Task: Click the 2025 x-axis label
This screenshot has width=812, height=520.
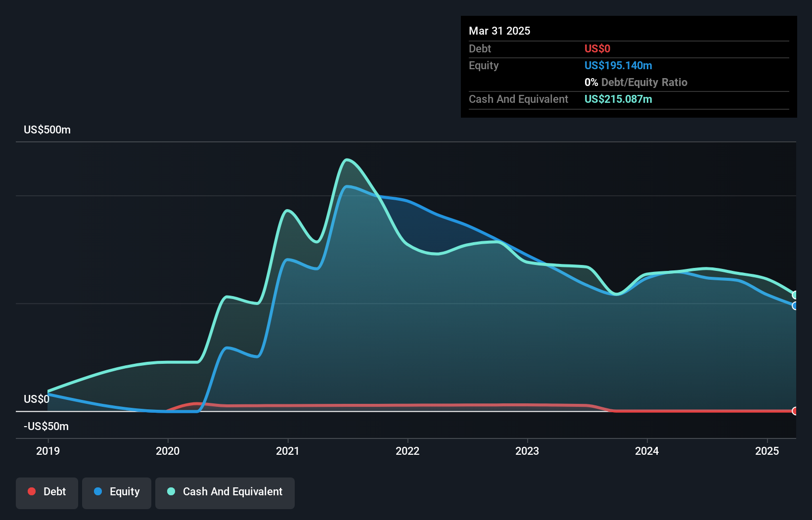Action: coord(767,451)
